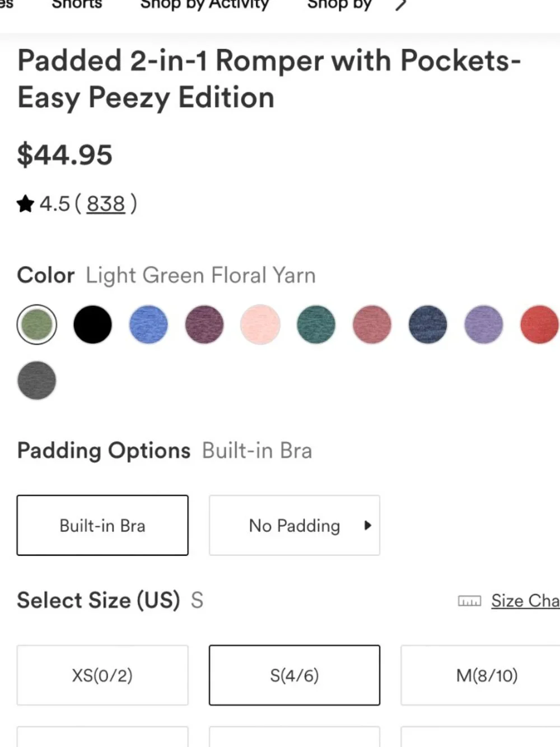Open the Size Chart link

pos(525,601)
